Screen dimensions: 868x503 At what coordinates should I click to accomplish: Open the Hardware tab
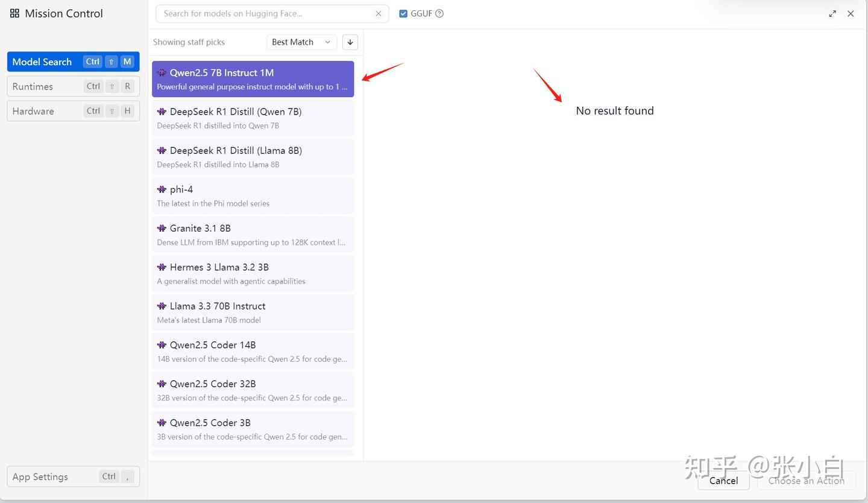[x=73, y=111]
